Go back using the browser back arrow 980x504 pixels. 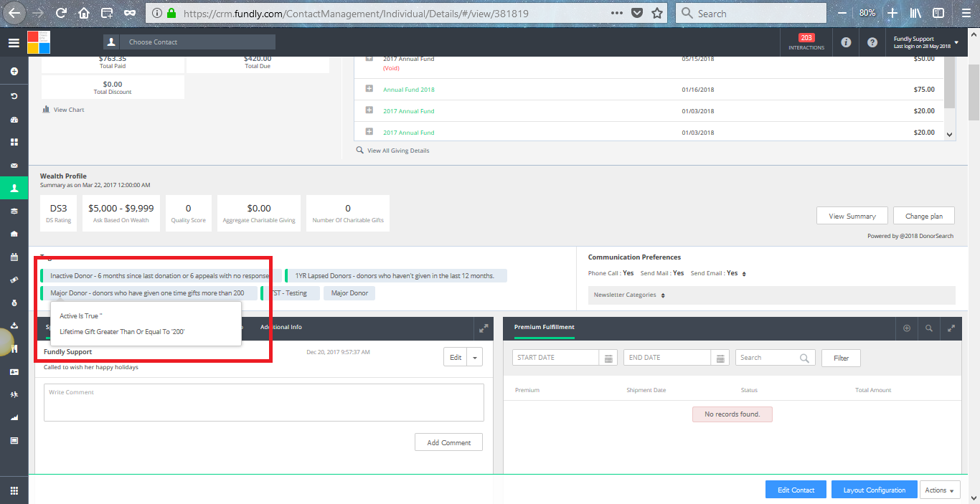[x=14, y=13]
